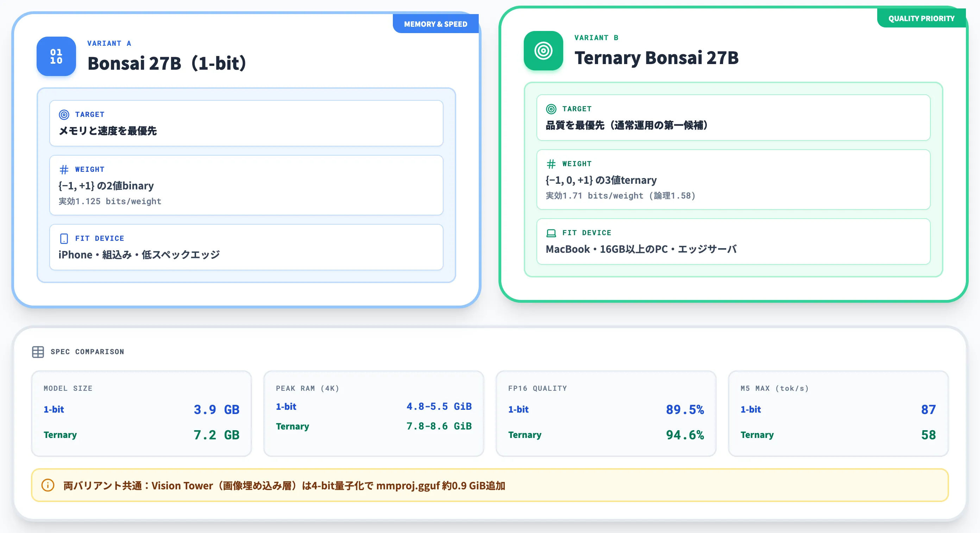Click the 7.8-8.6 GiB value

click(x=439, y=426)
